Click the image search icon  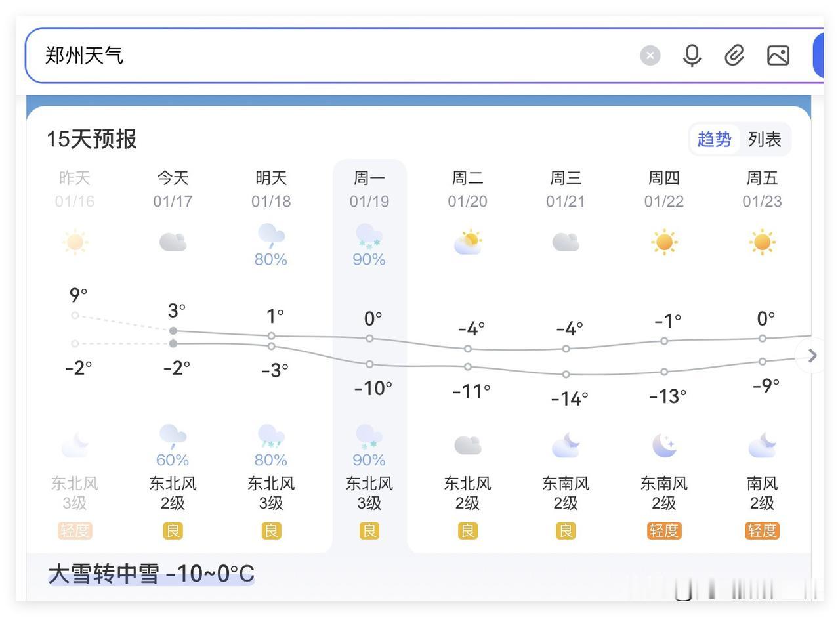point(778,55)
